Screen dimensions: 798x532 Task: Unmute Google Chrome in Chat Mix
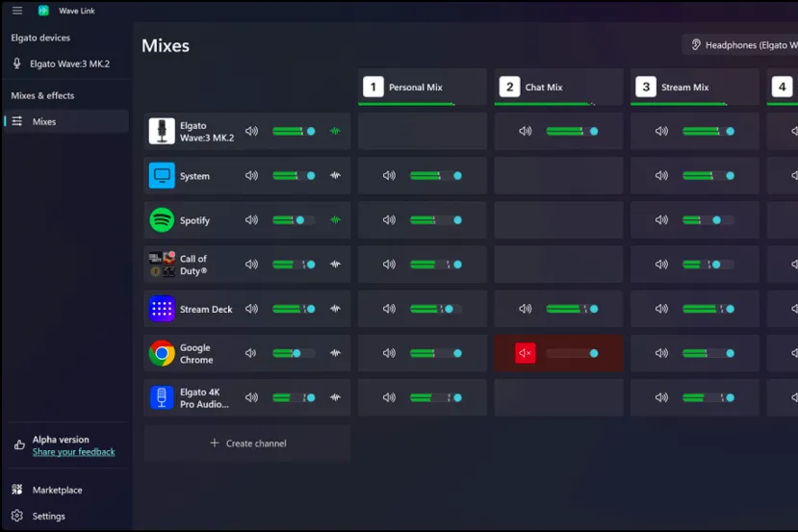pyautogui.click(x=526, y=353)
